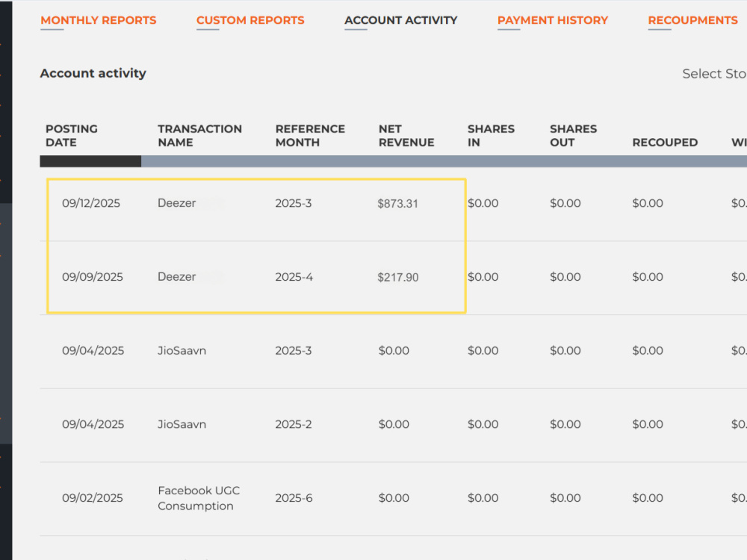This screenshot has width=747, height=560.
Task: Click reference month 2025-2 for JioSaavn
Action: (294, 424)
